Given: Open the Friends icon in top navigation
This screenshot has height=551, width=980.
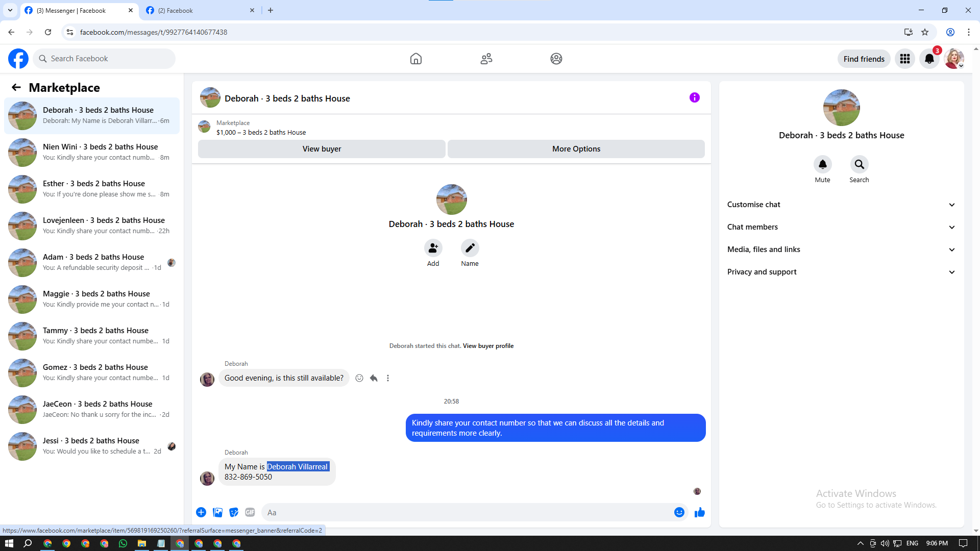Looking at the screenshot, I should (x=486, y=59).
